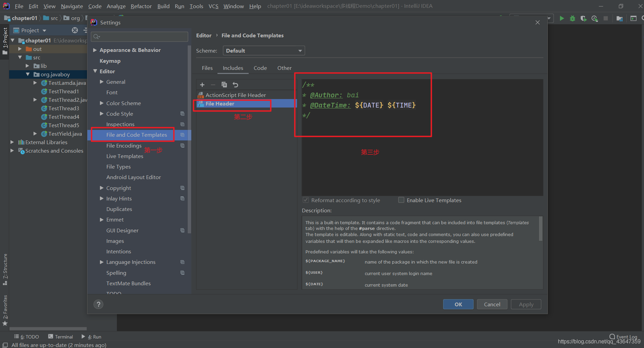The width and height of the screenshot is (644, 348).
Task: Enable Live Templates checkbox
Action: coord(401,200)
